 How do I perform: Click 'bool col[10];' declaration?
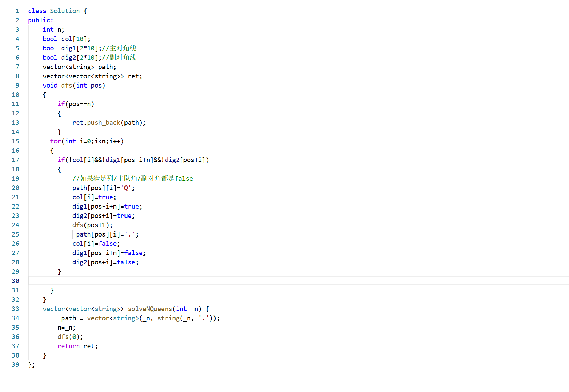[x=67, y=39]
